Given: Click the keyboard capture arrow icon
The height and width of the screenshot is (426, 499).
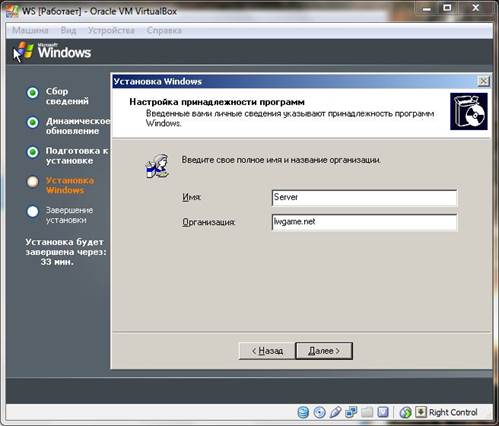Looking at the screenshot, I should point(421,412).
